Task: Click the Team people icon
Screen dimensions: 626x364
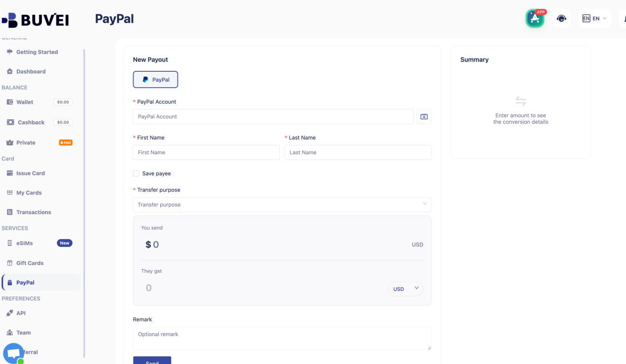Action: pyautogui.click(x=9, y=332)
